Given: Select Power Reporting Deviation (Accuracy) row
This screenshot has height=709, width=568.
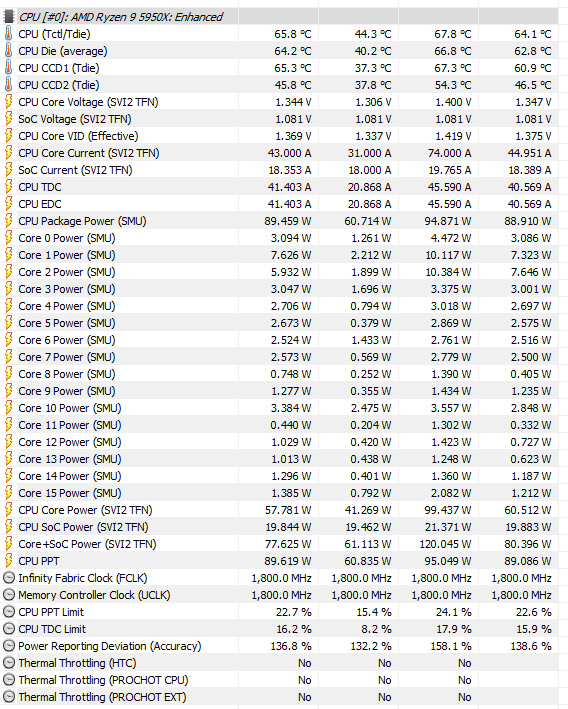Looking at the screenshot, I should tap(280, 646).
